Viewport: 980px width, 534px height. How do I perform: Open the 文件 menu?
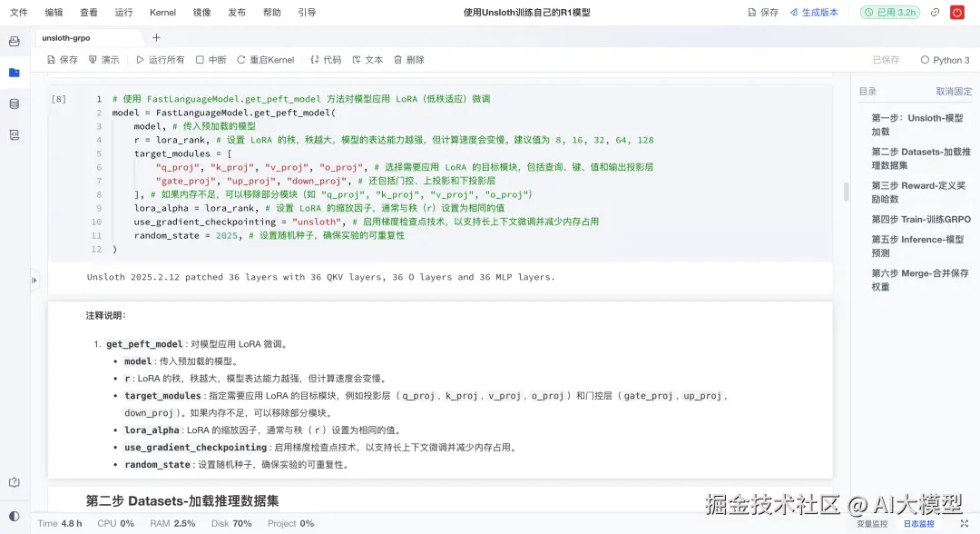[19, 13]
